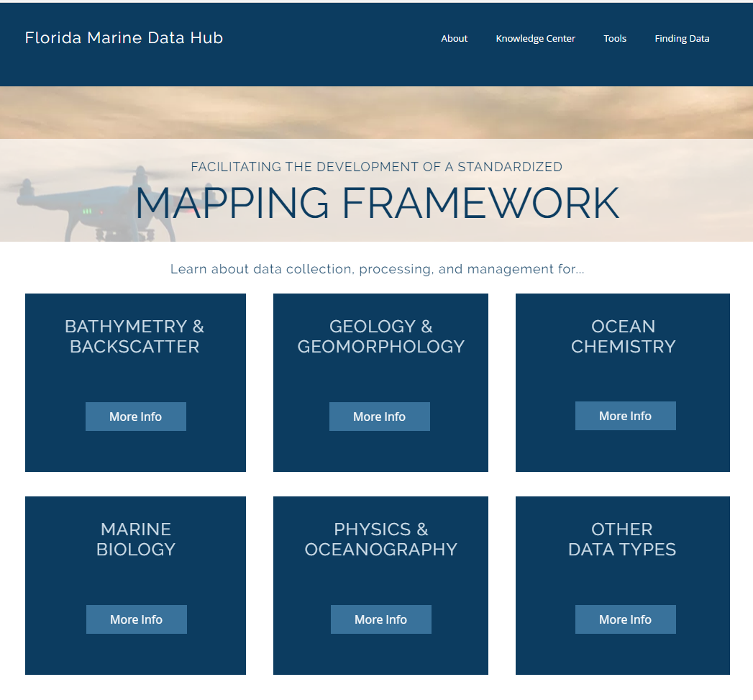Click the Geology & Geomorphology card heading
This screenshot has height=700, width=753.
(381, 336)
